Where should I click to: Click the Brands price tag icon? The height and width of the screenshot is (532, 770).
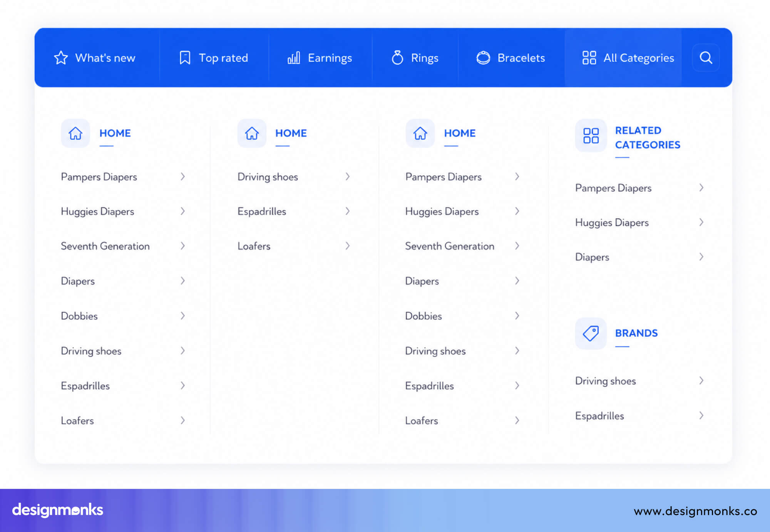pyautogui.click(x=591, y=333)
